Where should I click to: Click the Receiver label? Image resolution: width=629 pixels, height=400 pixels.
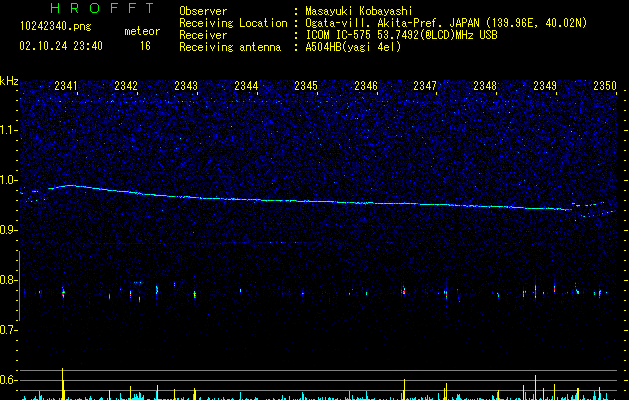203,35
